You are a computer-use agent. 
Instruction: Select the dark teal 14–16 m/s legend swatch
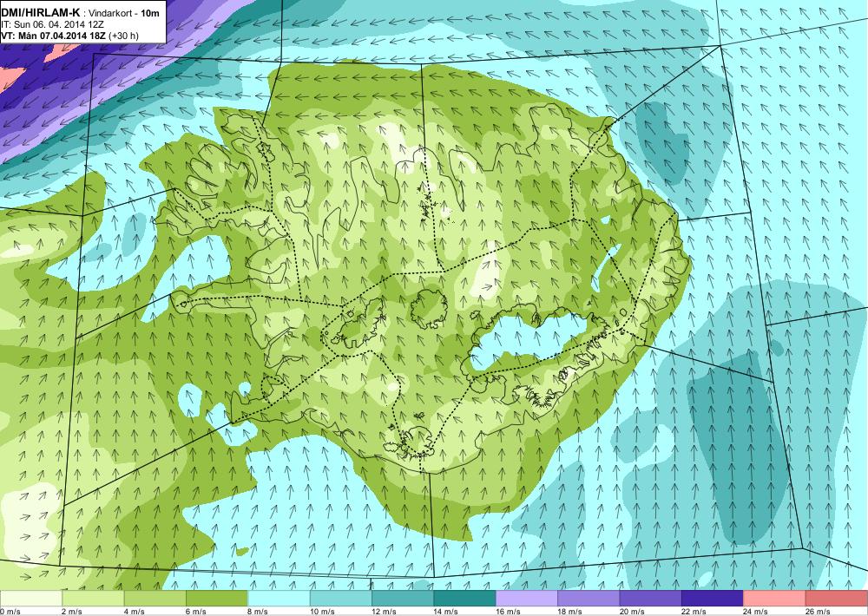[x=465, y=599]
